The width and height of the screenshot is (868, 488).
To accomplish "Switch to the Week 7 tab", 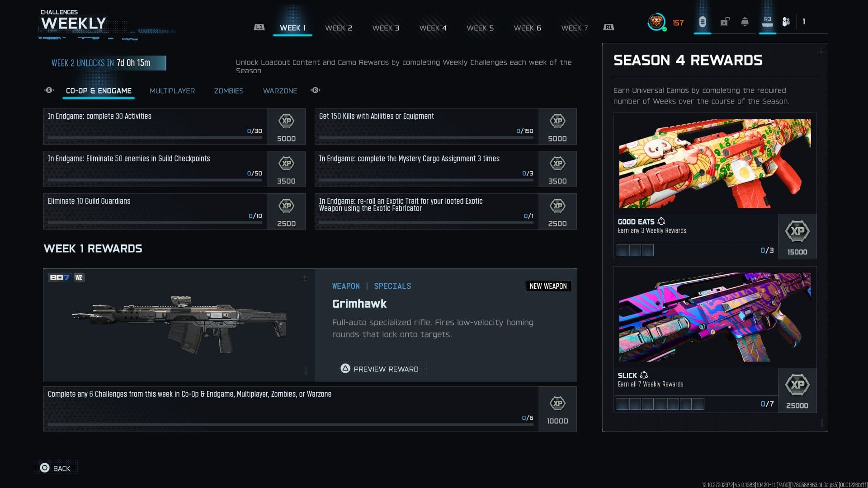I will tap(575, 28).
